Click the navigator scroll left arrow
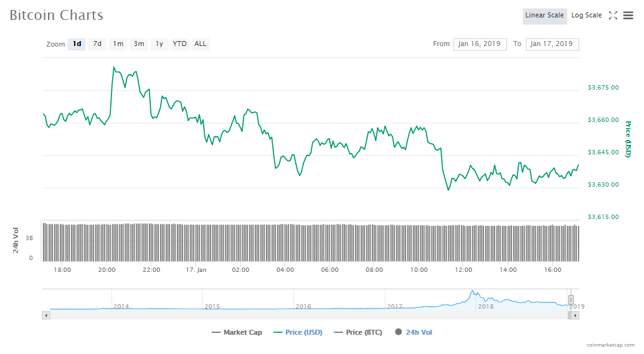Viewport: 644px width, 354px height. click(x=45, y=315)
